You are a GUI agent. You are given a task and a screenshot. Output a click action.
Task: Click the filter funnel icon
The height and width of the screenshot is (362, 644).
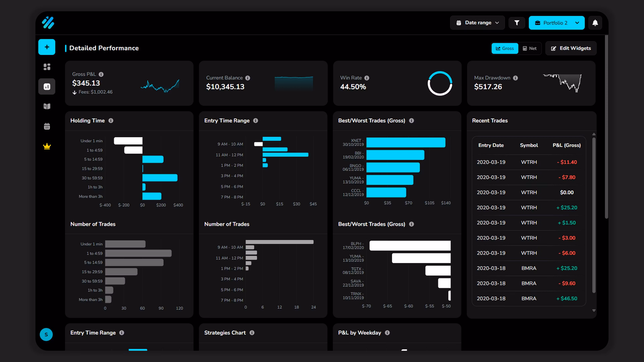pos(517,23)
